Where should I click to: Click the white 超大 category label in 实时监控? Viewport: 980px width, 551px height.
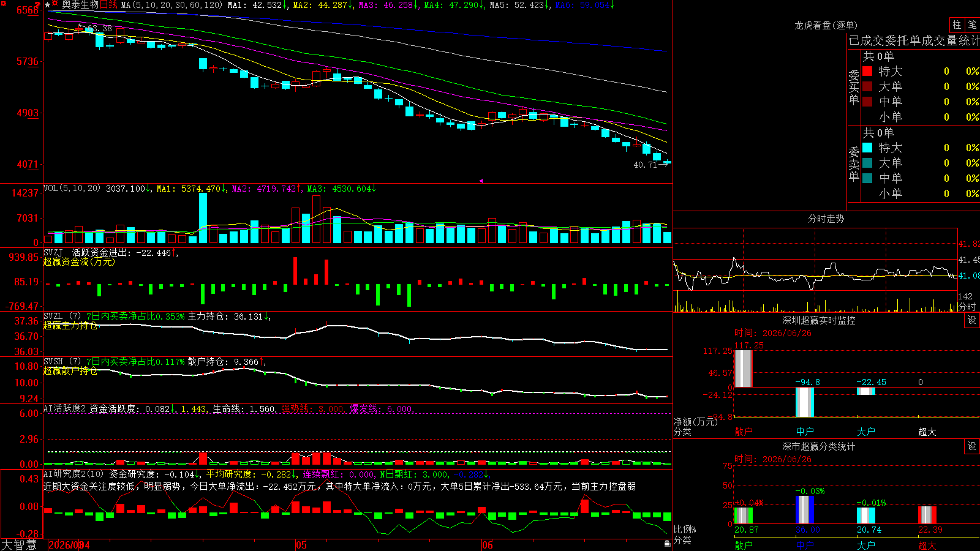point(927,432)
